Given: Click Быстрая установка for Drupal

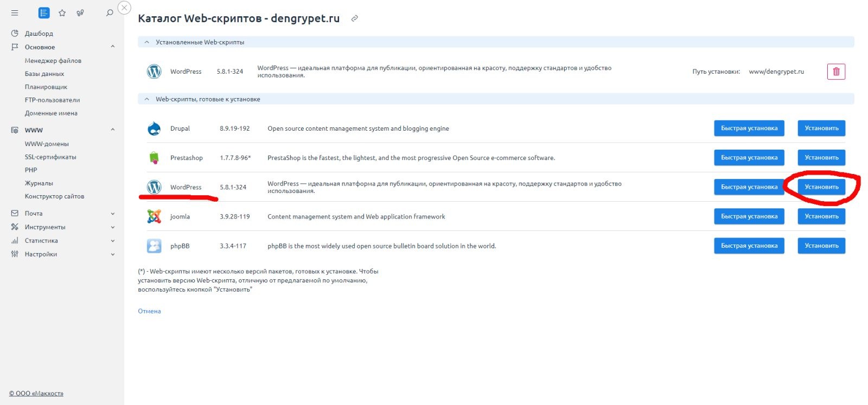Looking at the screenshot, I should pos(749,128).
